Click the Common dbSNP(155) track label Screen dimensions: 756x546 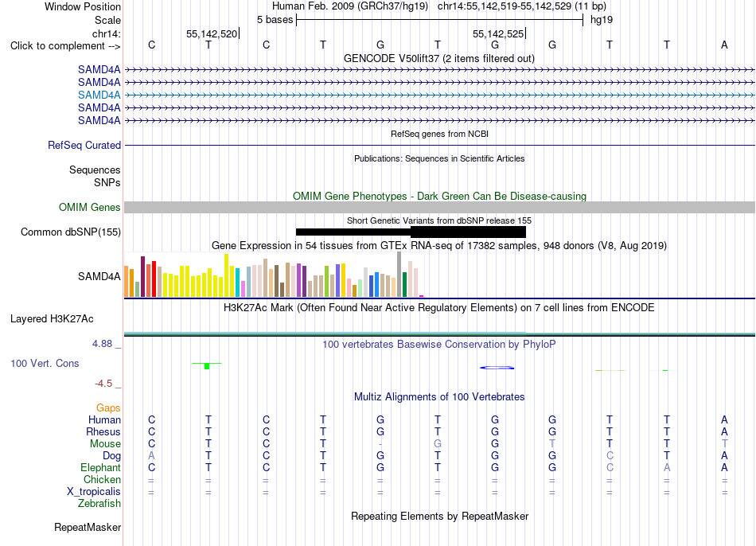pyautogui.click(x=71, y=232)
